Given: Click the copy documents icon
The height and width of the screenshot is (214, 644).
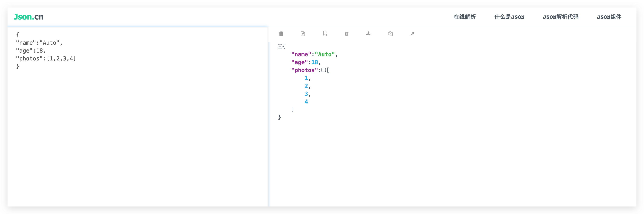Looking at the screenshot, I should (x=390, y=34).
